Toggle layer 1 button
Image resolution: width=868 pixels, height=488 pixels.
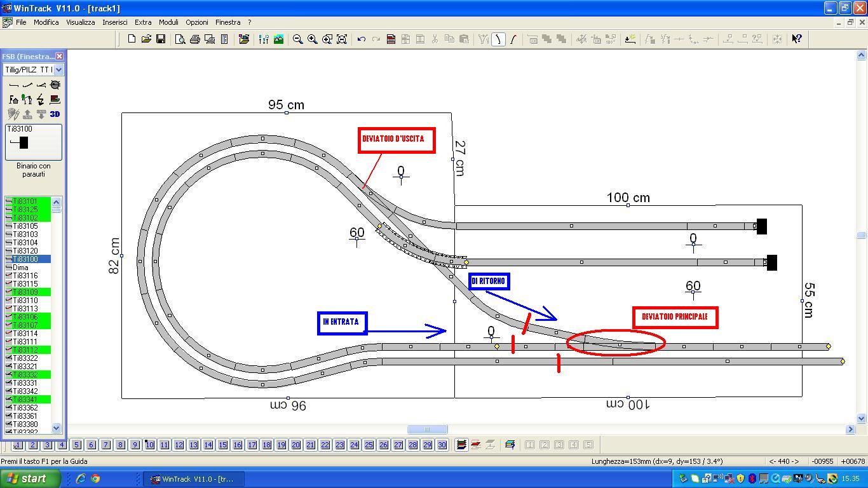(x=18, y=445)
